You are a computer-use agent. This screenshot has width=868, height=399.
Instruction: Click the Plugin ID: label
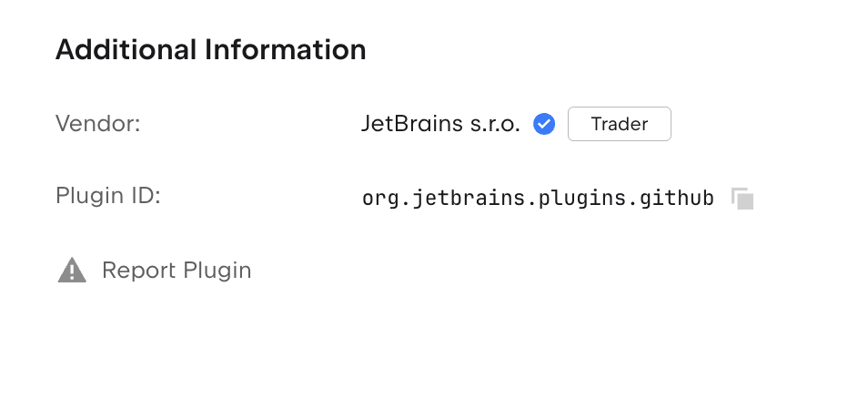point(108,196)
